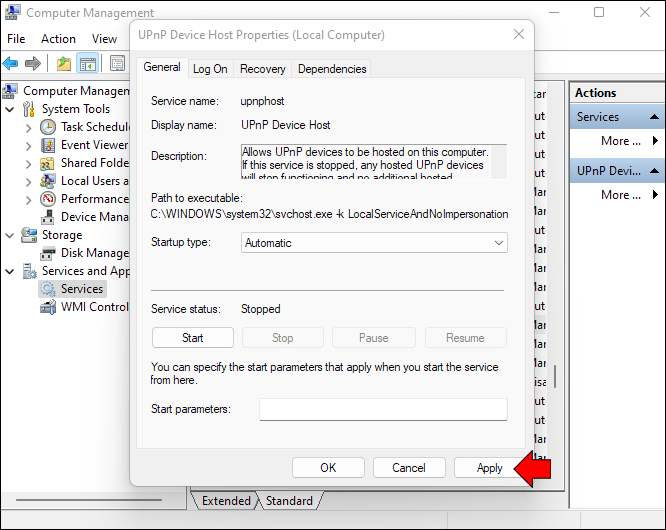Click the Task Scheduler clock icon
Image resolution: width=666 pixels, height=530 pixels.
click(48, 127)
